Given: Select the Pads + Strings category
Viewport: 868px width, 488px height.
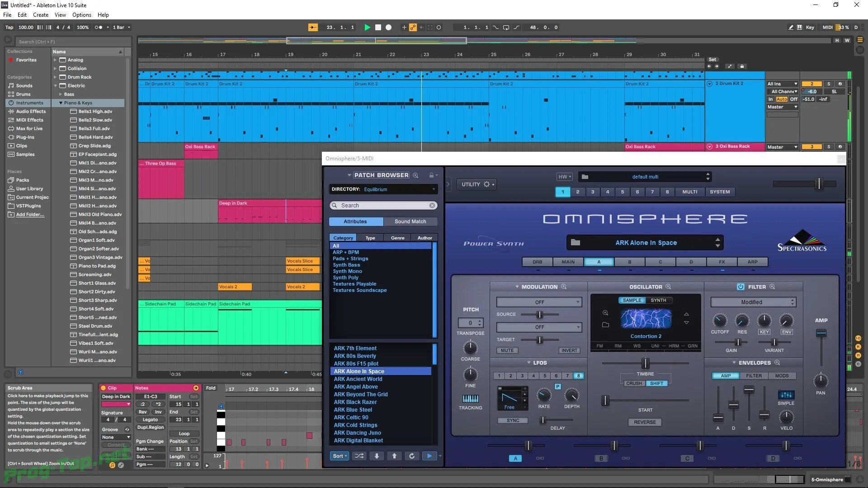Looking at the screenshot, I should click(x=350, y=259).
